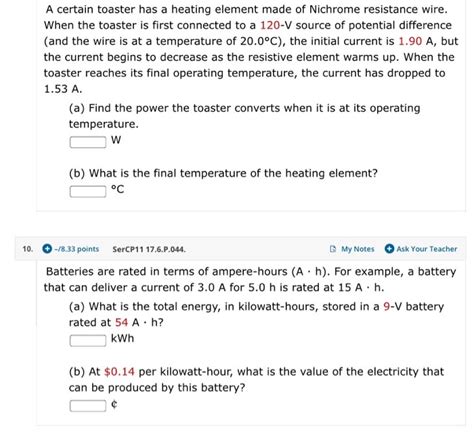Click the red 54 ampere-hour value
The width and height of the screenshot is (474, 438).
[122, 323]
